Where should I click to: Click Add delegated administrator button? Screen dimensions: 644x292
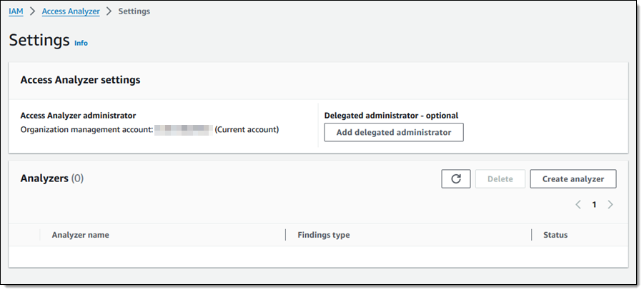coord(394,133)
